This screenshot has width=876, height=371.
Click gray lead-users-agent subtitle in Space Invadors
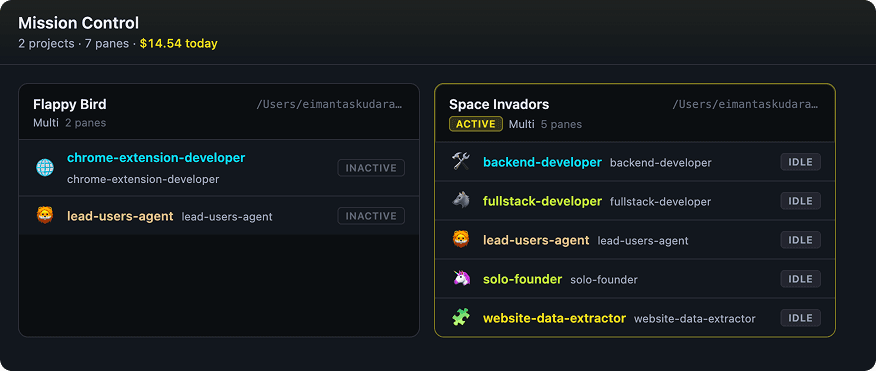tap(643, 241)
